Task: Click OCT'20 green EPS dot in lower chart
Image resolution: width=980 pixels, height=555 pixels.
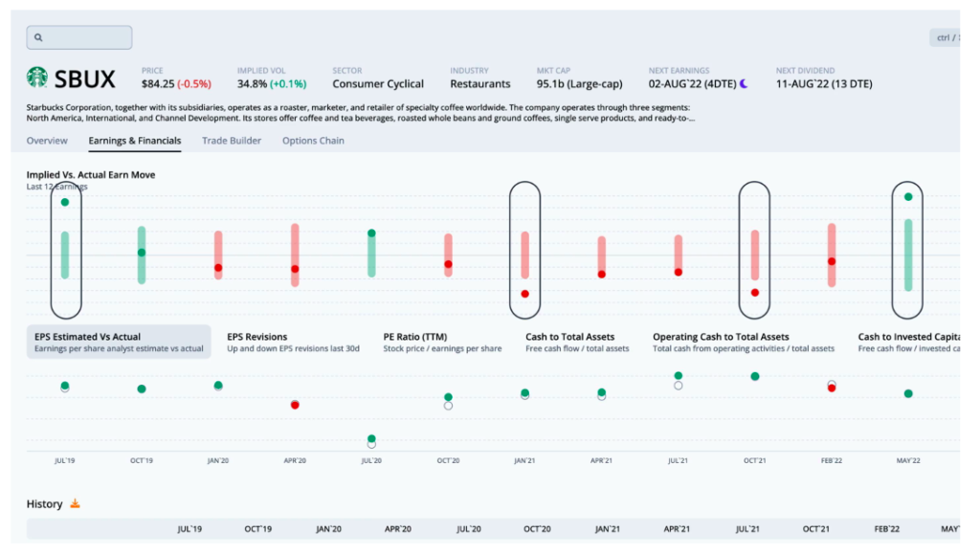Action: tap(448, 397)
